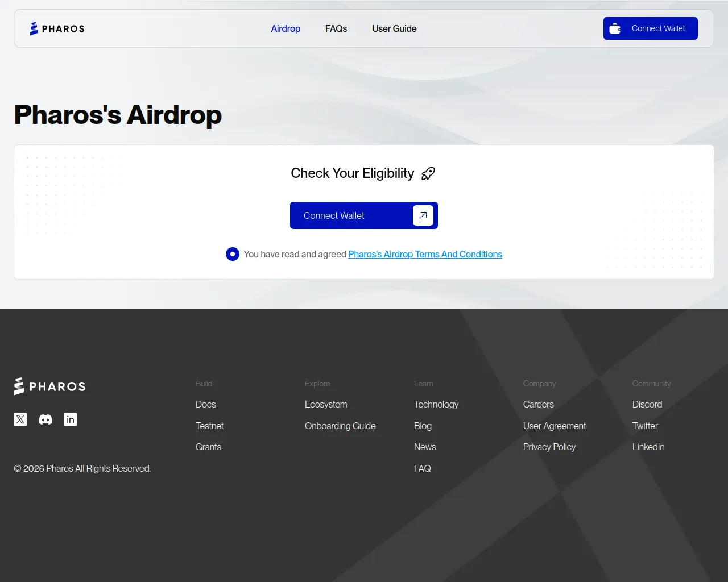This screenshot has height=582, width=728.
Task: Open the User Guide nav item
Action: tap(394, 28)
